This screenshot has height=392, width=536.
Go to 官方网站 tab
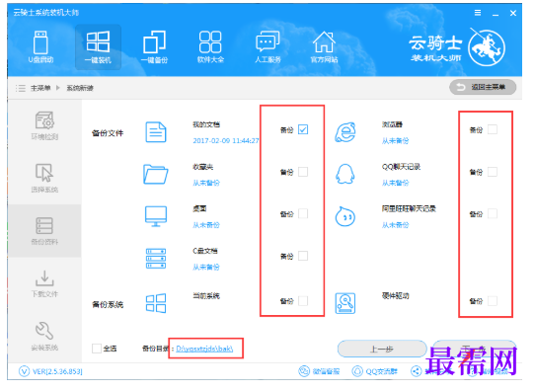point(324,47)
